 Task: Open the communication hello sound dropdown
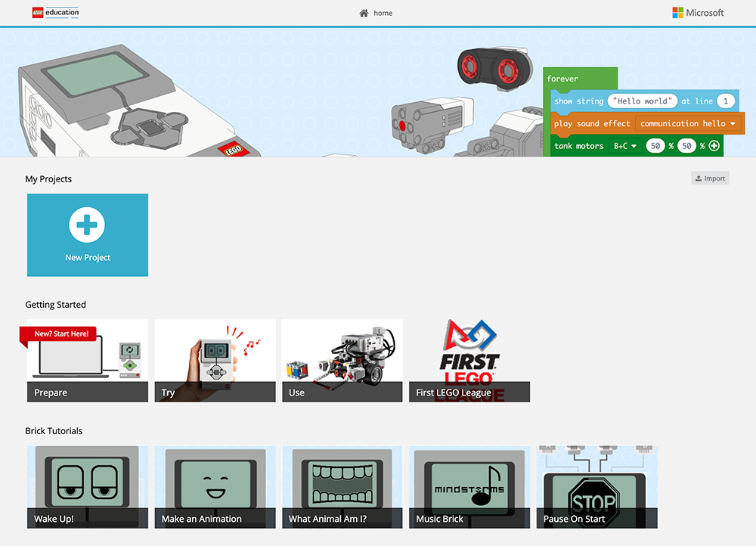(x=688, y=123)
